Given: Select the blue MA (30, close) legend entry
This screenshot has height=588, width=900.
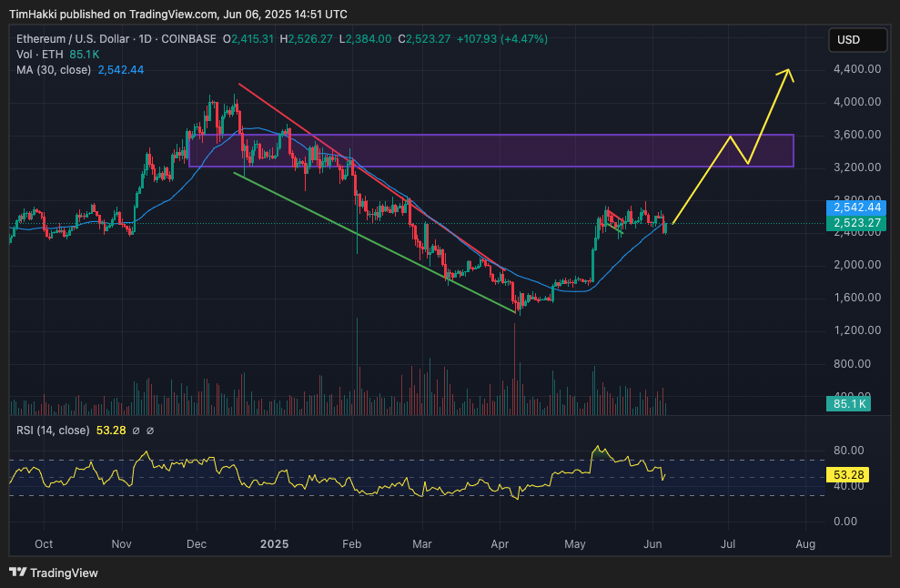Looking at the screenshot, I should [x=55, y=69].
